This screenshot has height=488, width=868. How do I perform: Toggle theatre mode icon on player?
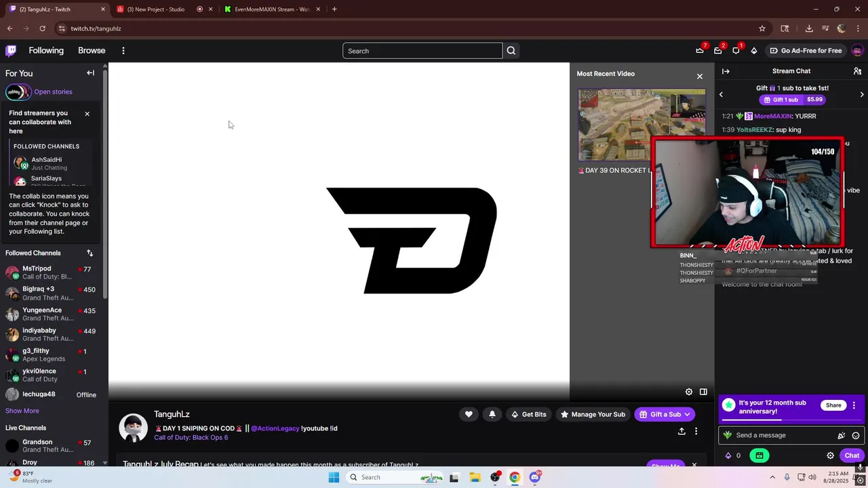[x=703, y=392]
